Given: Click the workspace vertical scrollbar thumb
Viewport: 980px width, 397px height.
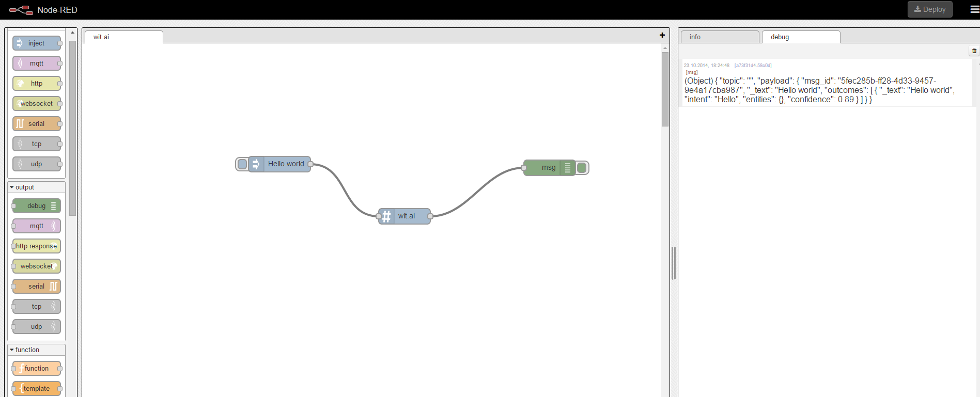Looking at the screenshot, I should [x=665, y=89].
